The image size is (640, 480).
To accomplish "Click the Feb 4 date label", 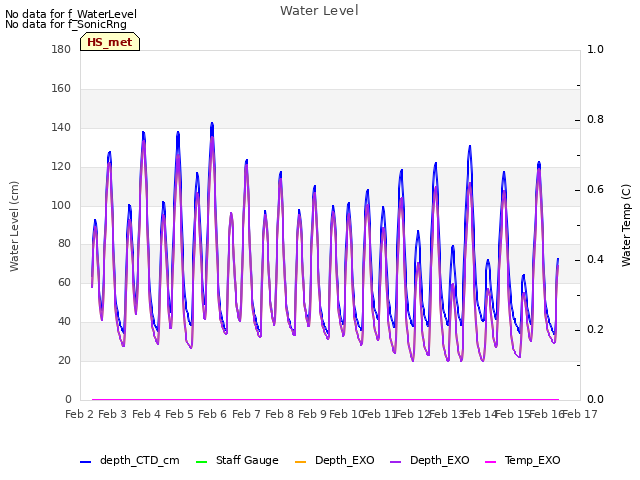I will coord(146,414).
